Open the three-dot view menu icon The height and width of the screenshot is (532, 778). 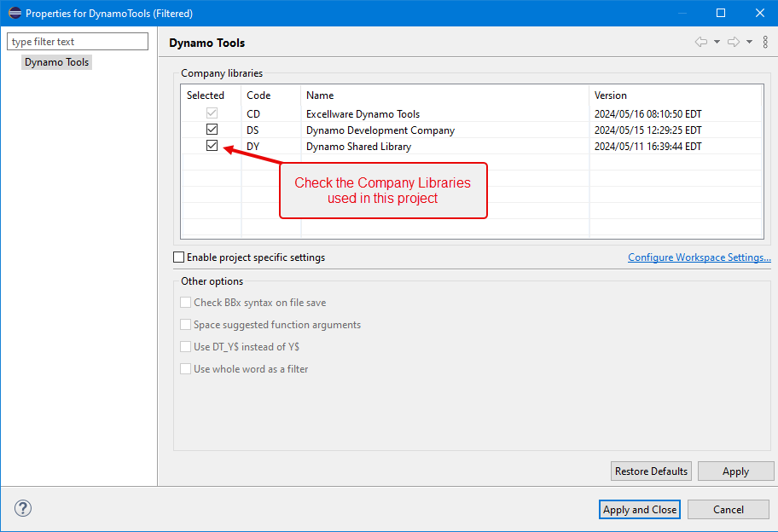point(765,42)
